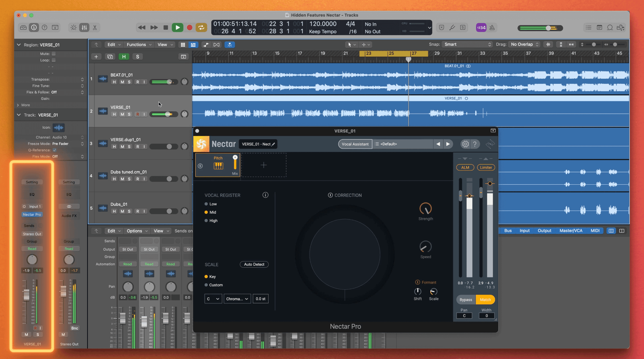Open the Chroma scale type dropdown
This screenshot has height=359, width=644.
[237, 299]
